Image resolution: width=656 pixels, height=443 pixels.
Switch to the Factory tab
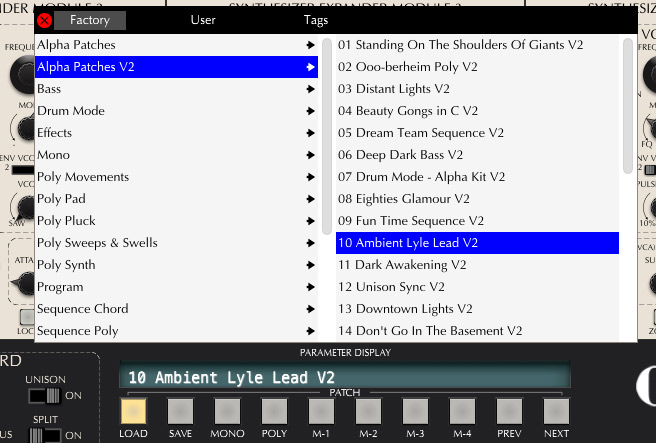point(90,20)
